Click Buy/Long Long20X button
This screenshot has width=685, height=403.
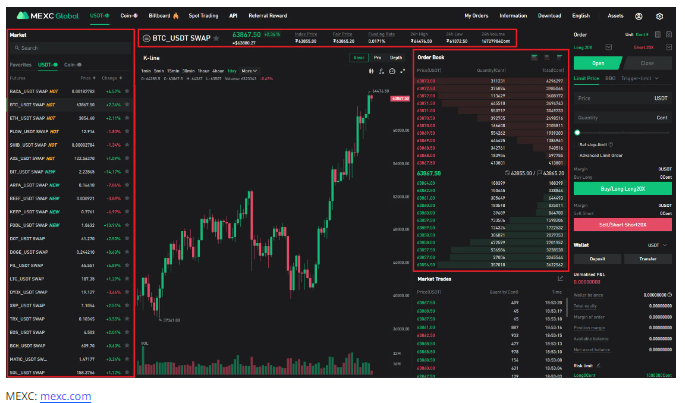pyautogui.click(x=623, y=189)
